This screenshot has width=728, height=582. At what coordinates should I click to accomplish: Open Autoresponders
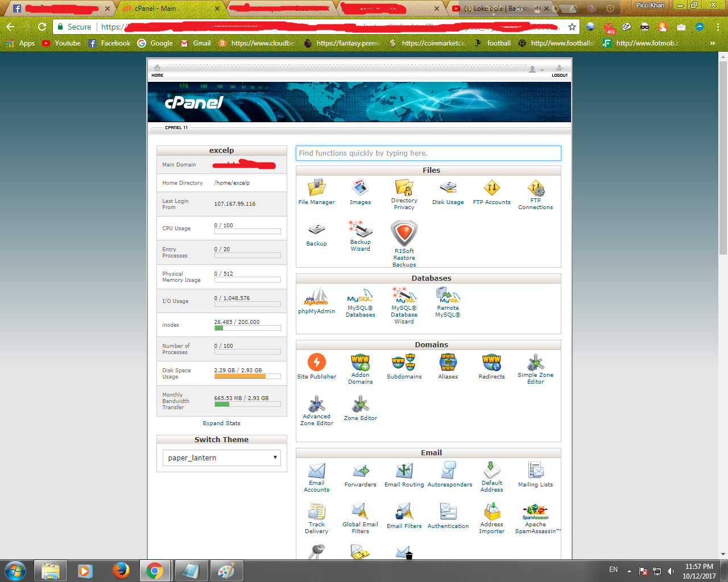coord(449,475)
